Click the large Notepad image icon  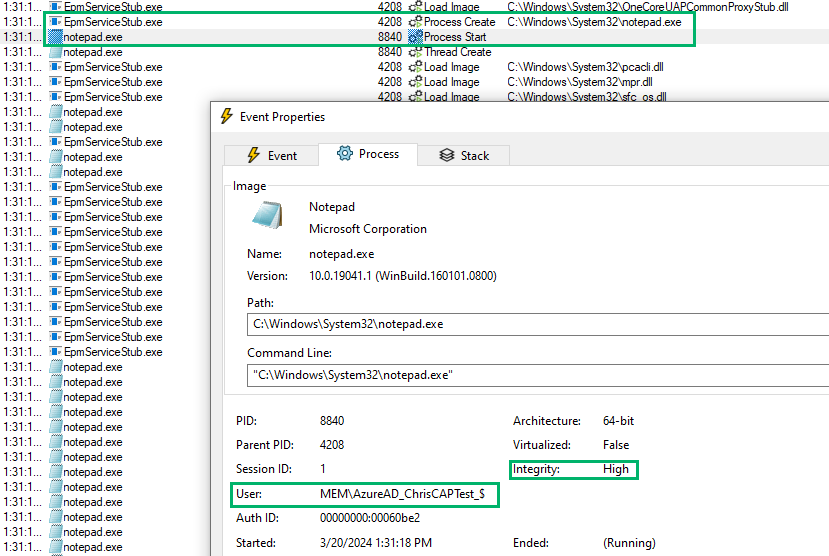tap(268, 215)
